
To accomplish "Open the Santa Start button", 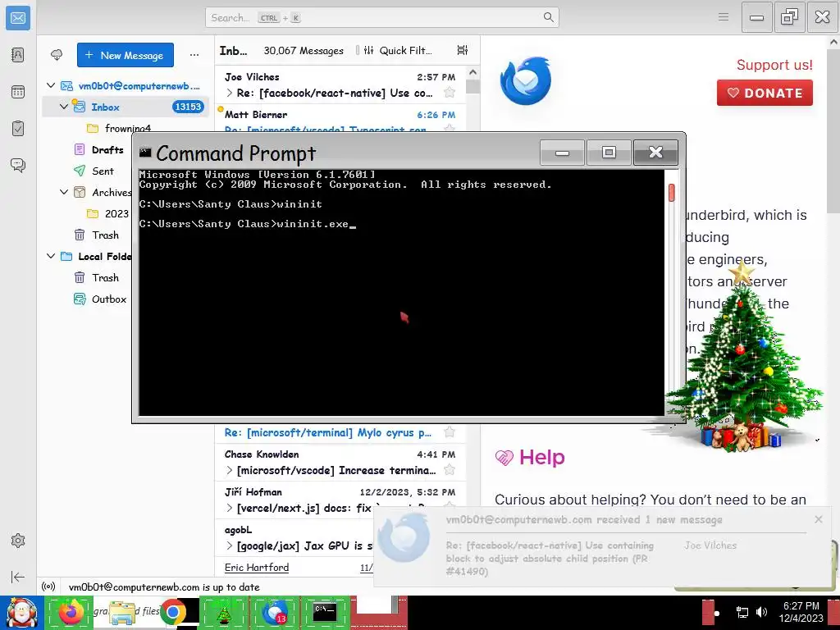I will tap(22, 613).
